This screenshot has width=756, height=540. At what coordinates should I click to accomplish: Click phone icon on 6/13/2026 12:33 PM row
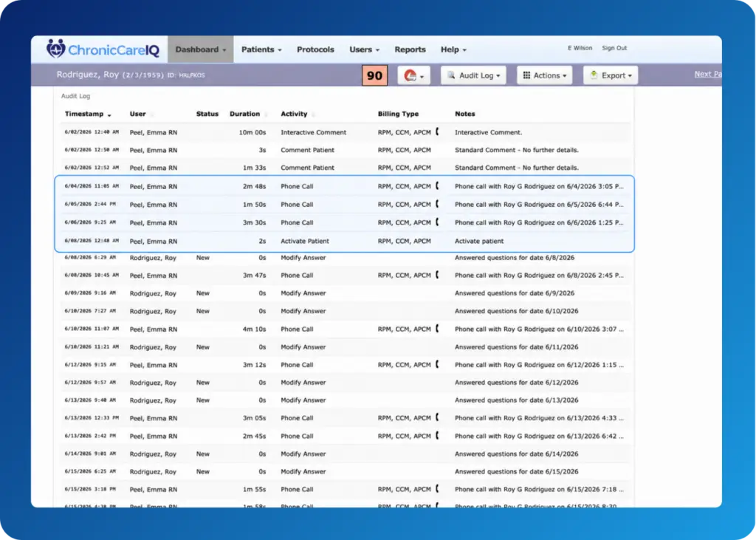coord(437,417)
